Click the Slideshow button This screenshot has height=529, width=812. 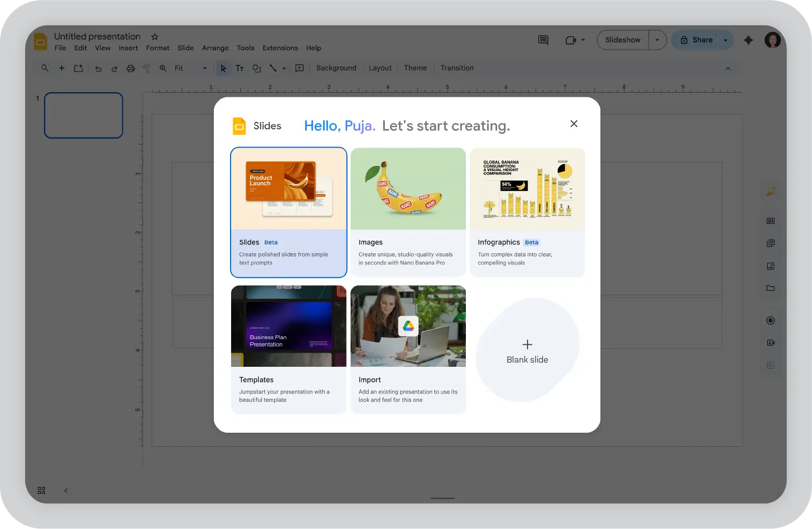(623, 40)
